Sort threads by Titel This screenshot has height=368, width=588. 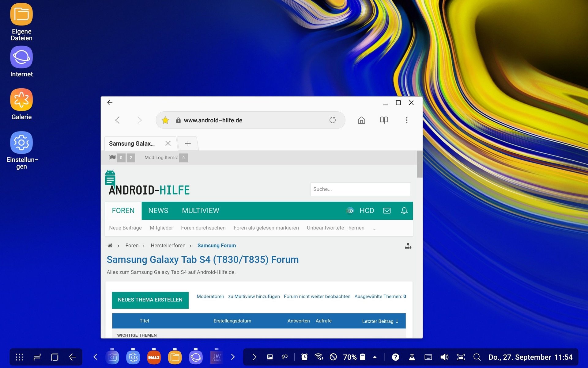(144, 321)
